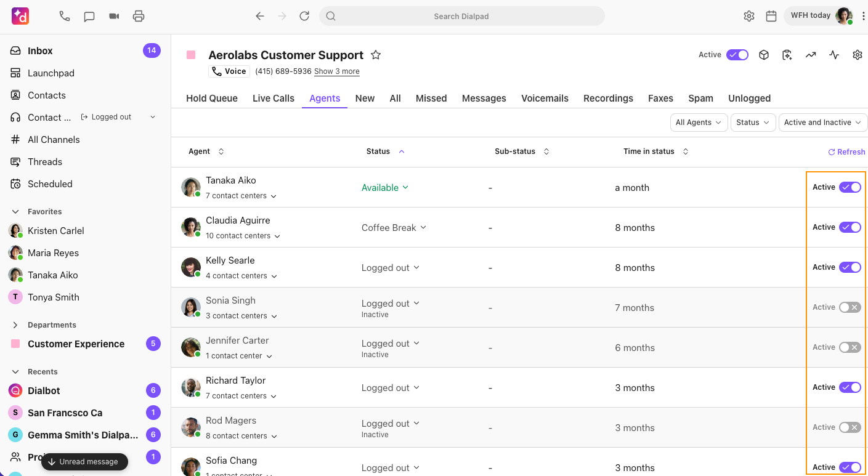Screen dimensions: 868x476
Task: Collapse the Favorites section
Action: coord(15,211)
